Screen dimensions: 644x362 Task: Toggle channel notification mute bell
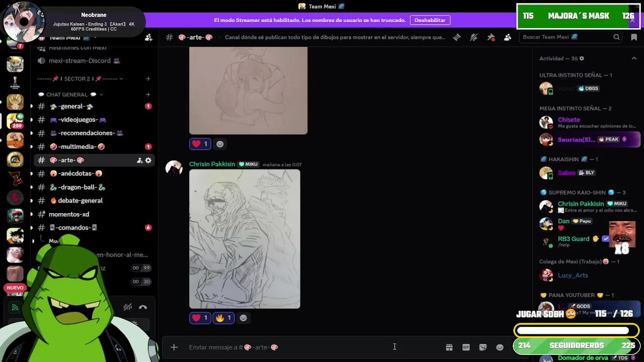(473, 37)
